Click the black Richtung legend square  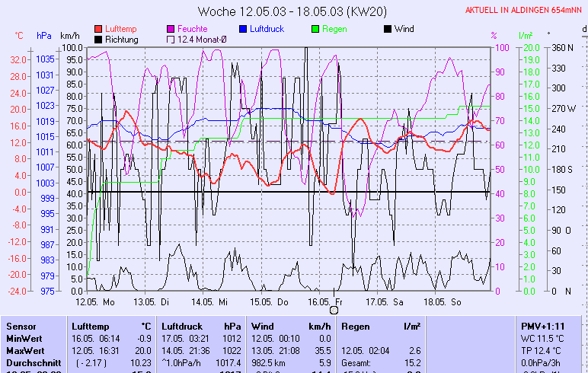(x=98, y=40)
